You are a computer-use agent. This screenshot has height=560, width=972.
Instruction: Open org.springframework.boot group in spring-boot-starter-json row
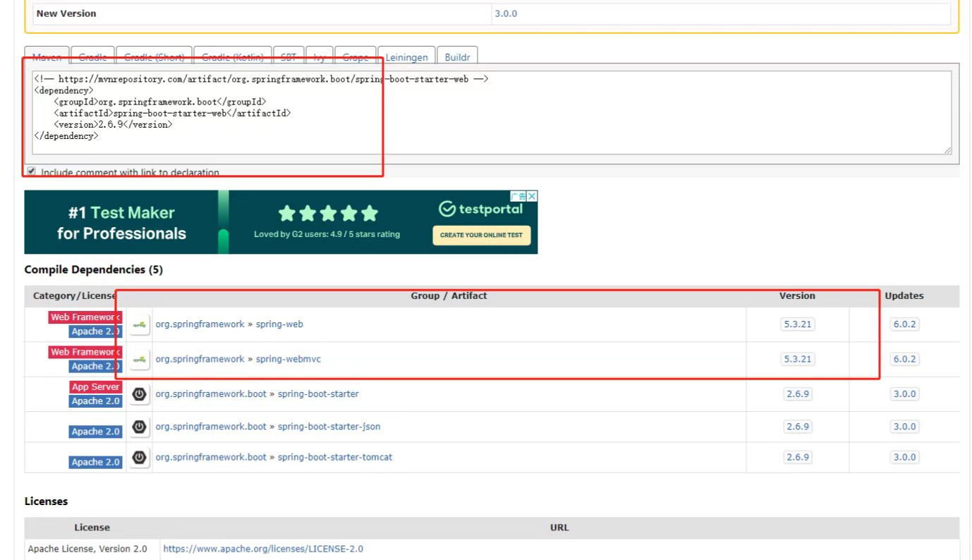(x=211, y=427)
